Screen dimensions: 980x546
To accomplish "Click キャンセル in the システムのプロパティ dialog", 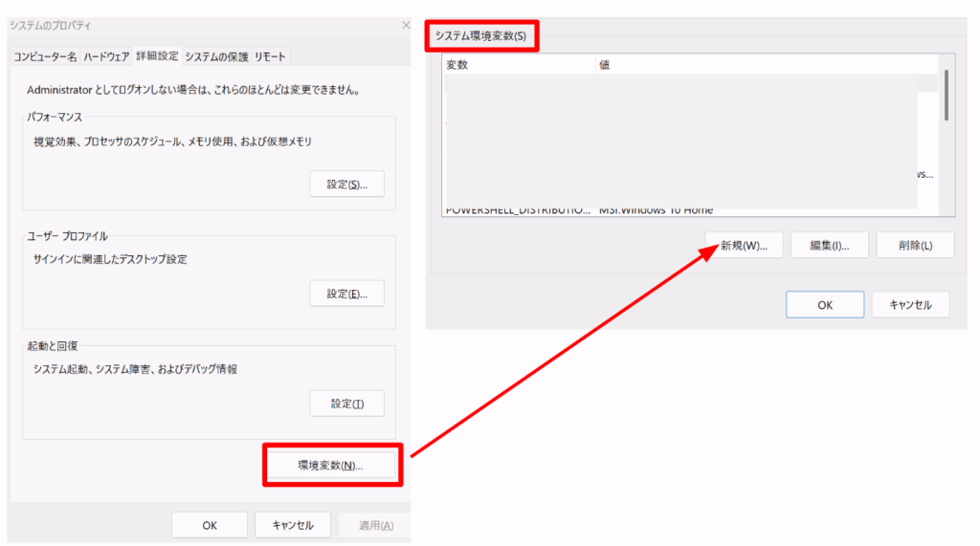I will click(293, 525).
